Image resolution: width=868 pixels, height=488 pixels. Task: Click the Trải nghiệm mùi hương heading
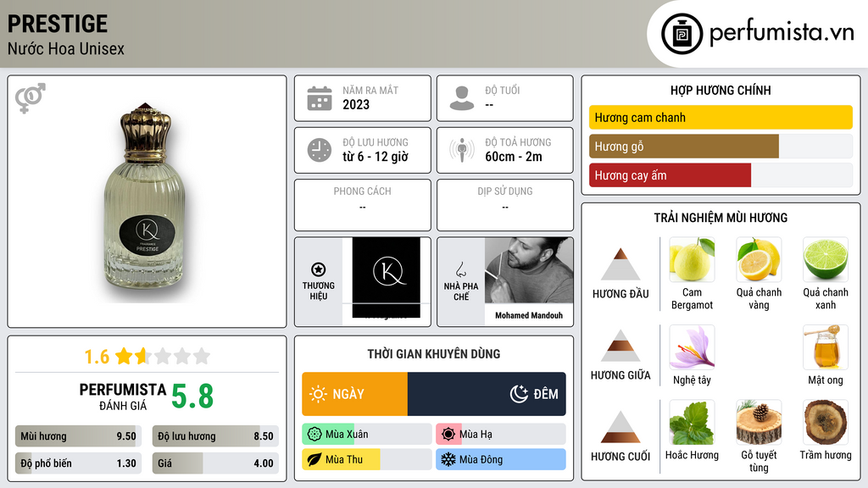721,218
